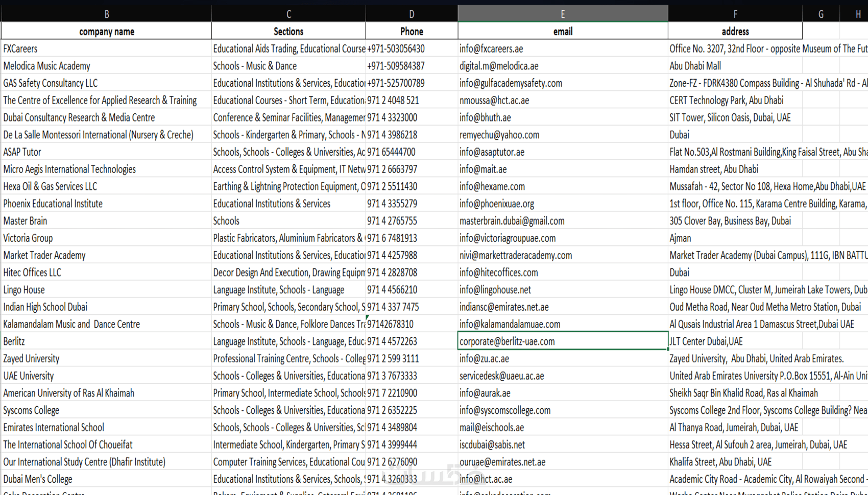Click the 'Language Institute, Schools - Language' Lingo House cell
The height and width of the screenshot is (495, 868).
point(288,290)
